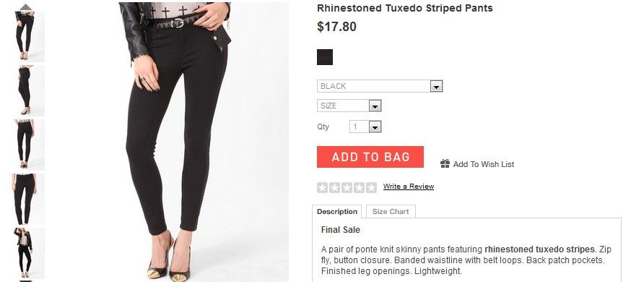
Task: Click the Add To Wish List link
Action: pyautogui.click(x=484, y=164)
